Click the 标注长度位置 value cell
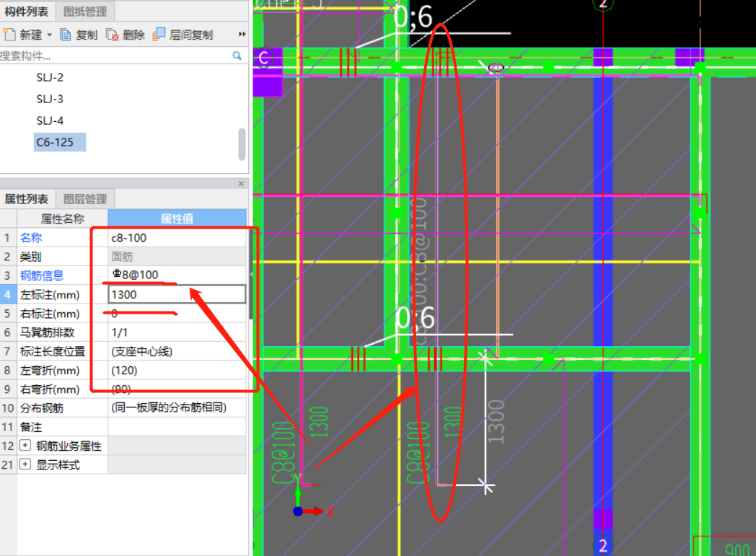This screenshot has height=556, width=756. coord(177,351)
